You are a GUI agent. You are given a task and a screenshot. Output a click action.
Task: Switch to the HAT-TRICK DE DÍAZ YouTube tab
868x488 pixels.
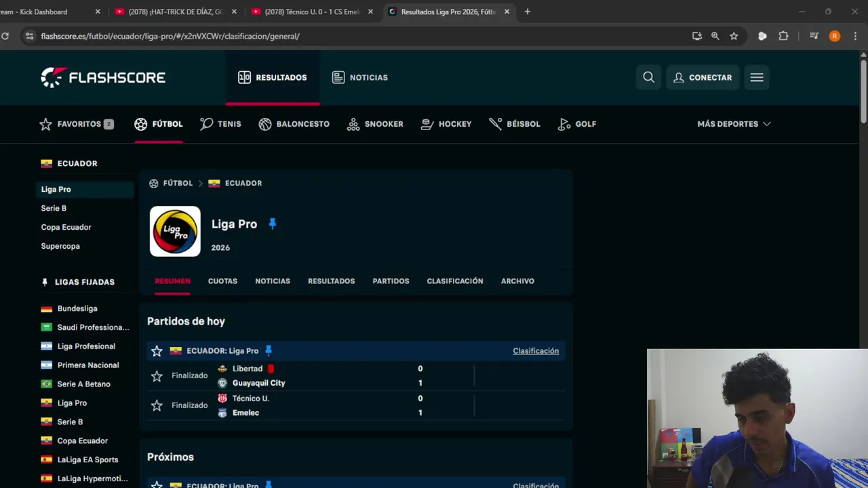coord(176,12)
